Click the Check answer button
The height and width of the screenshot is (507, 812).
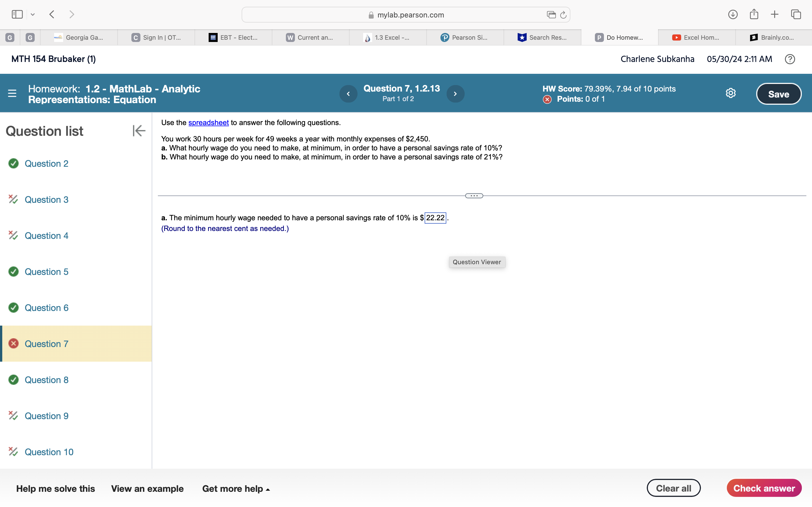pos(764,488)
